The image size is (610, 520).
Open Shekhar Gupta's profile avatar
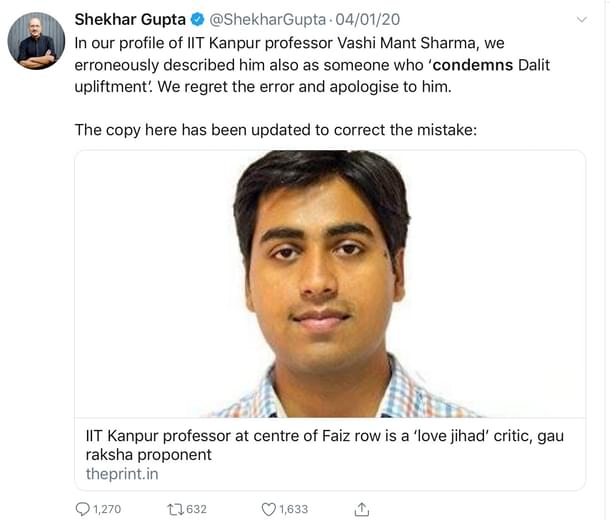click(37, 42)
